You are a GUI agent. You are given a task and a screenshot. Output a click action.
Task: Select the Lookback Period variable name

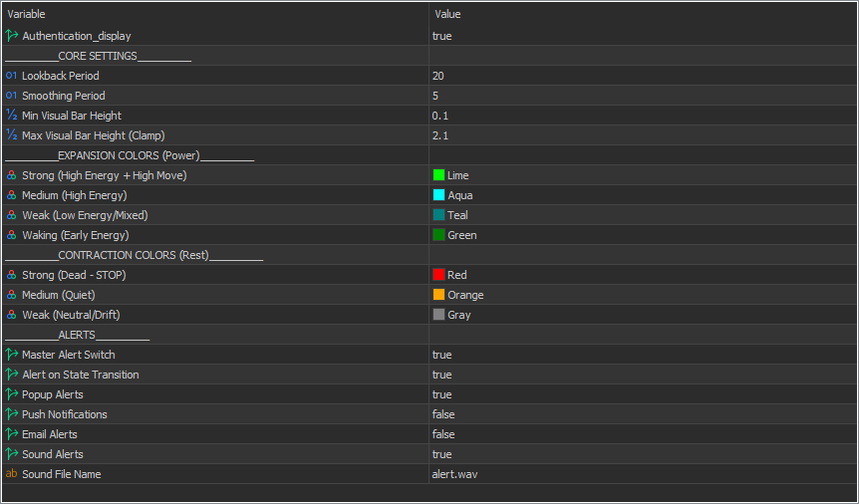click(x=60, y=76)
